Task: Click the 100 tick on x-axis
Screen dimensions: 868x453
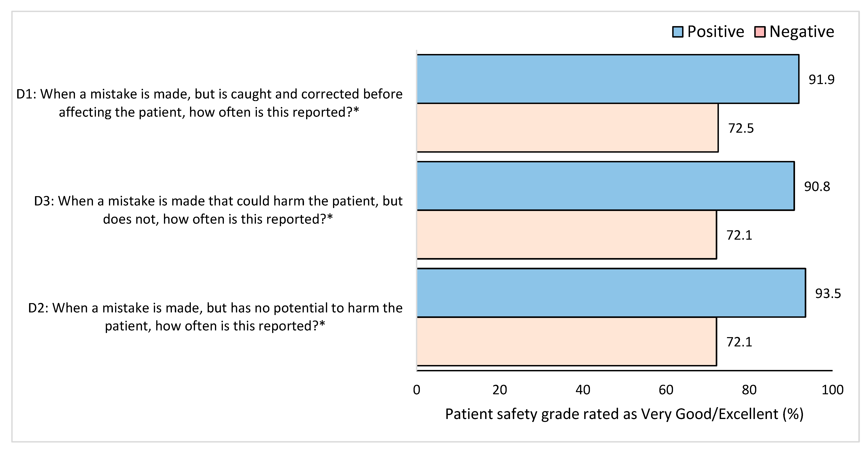Action: coord(832,390)
